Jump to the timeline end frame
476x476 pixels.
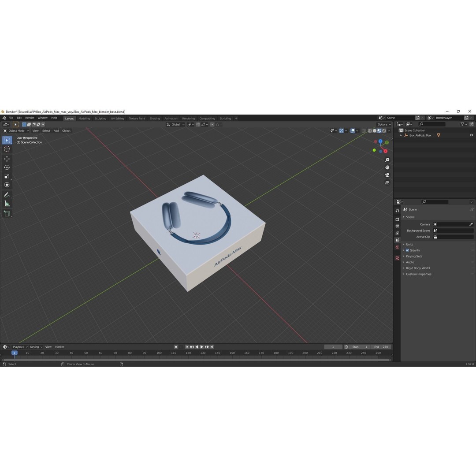[212, 347]
